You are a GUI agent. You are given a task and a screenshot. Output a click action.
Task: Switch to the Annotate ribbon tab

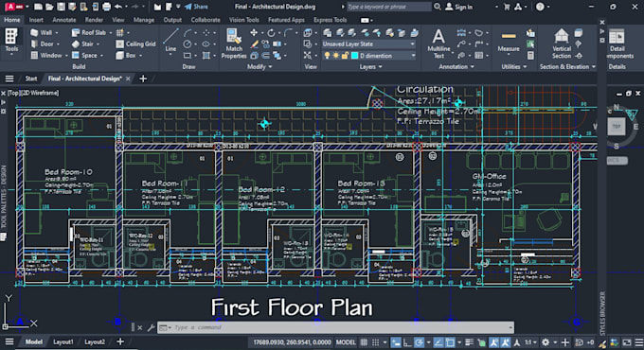click(64, 20)
